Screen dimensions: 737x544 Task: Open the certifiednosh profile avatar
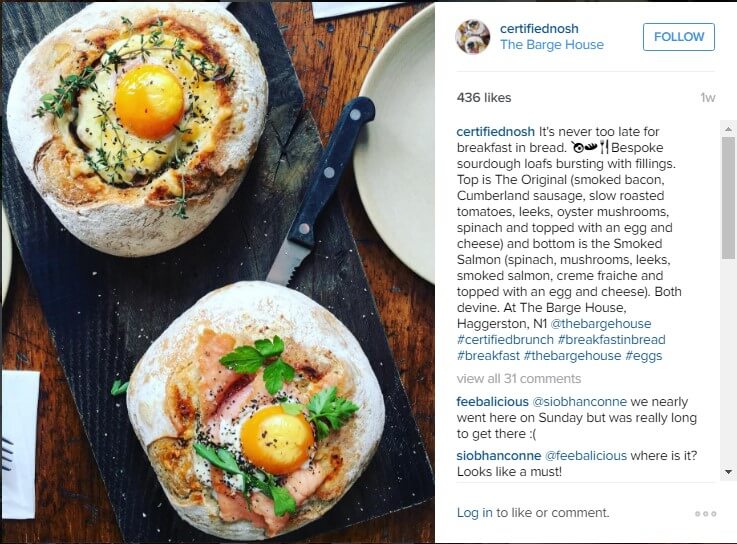tap(473, 37)
